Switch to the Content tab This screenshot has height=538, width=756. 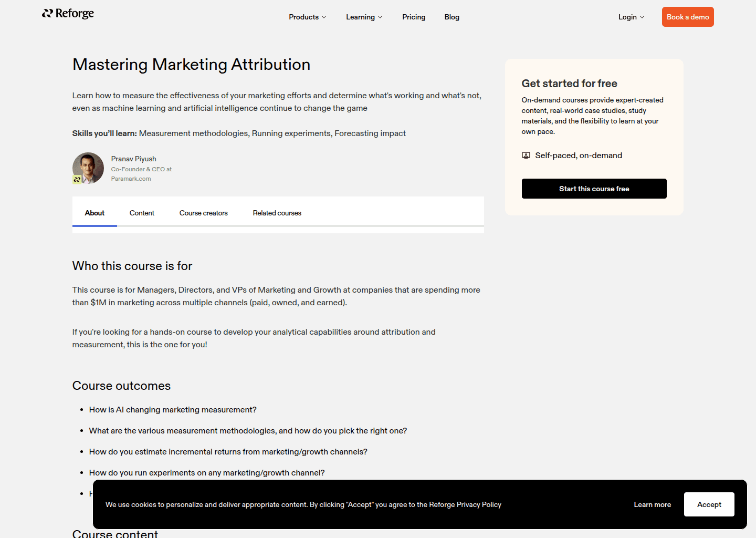tap(142, 213)
